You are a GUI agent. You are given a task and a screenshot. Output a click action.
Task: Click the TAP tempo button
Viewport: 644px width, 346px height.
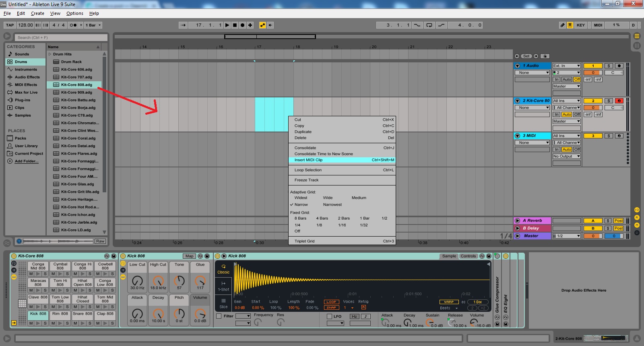click(x=10, y=25)
